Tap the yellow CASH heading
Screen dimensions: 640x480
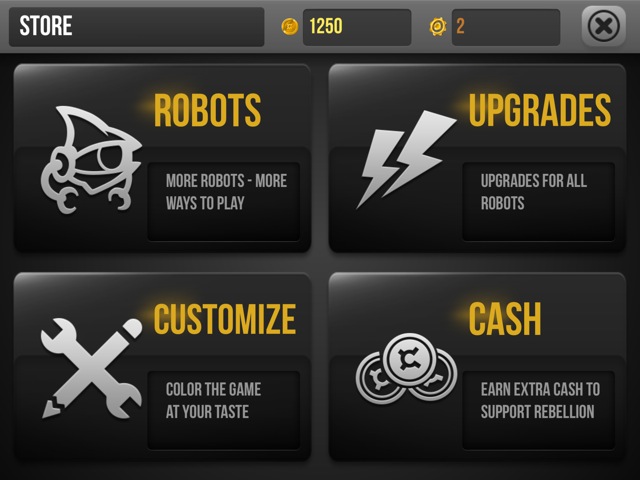point(505,319)
